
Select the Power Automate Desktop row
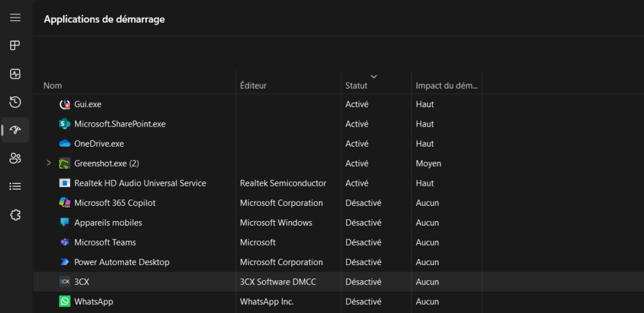tap(121, 262)
